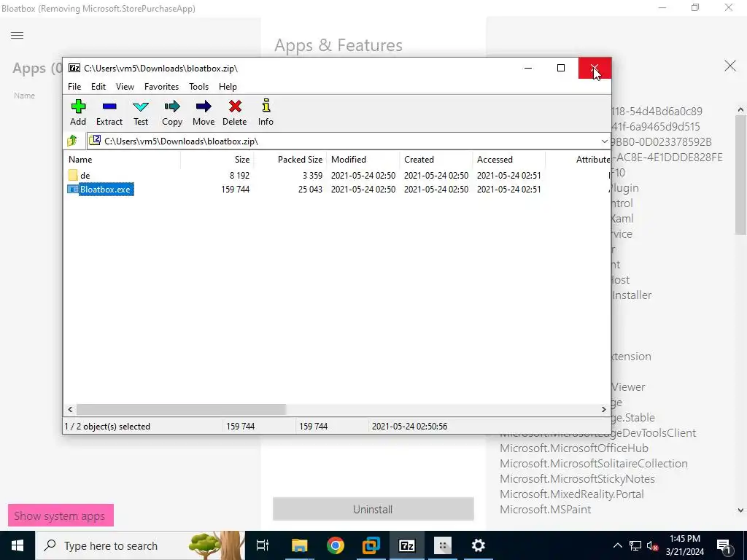
Task: Open the notification center icon
Action: (724, 545)
